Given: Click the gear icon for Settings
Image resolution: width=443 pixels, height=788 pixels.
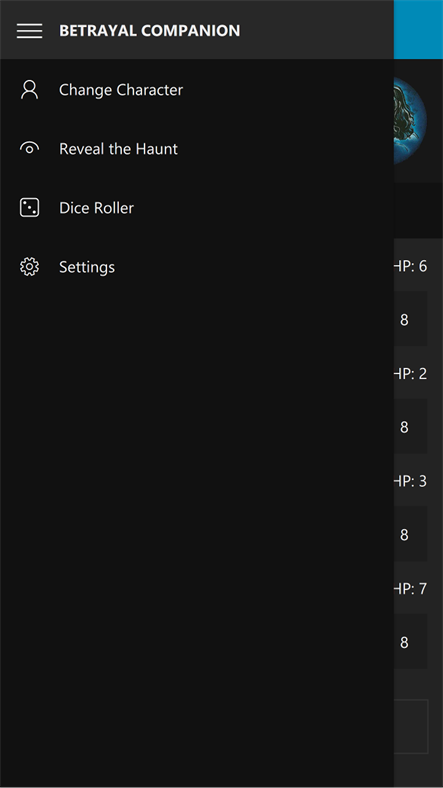Looking at the screenshot, I should (29, 267).
